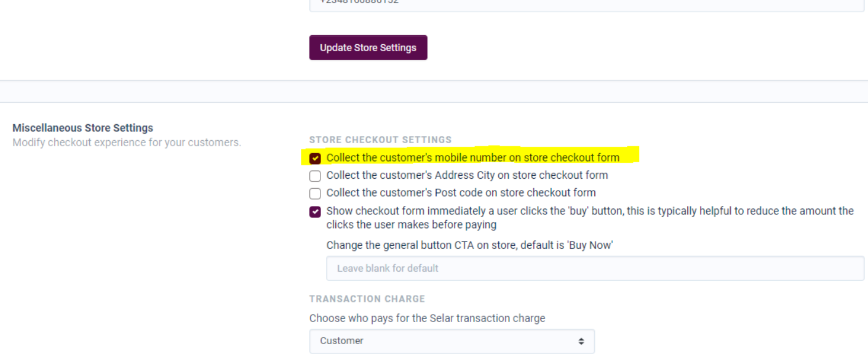Uncheck the collect mobile number checkbox
The width and height of the screenshot is (868, 354).
315,159
